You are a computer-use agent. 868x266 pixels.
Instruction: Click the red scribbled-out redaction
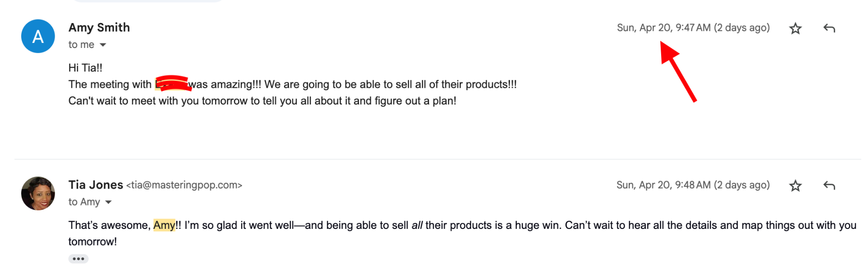(172, 84)
